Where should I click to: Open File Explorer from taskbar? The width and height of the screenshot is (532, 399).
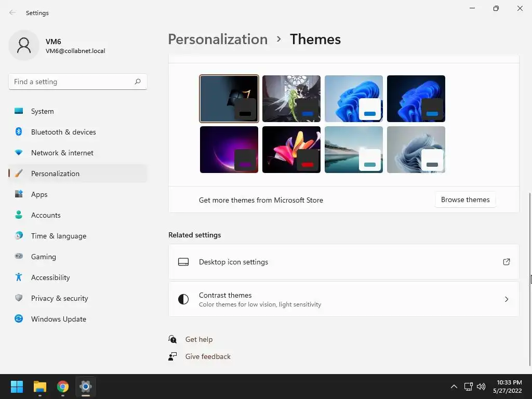[39, 387]
